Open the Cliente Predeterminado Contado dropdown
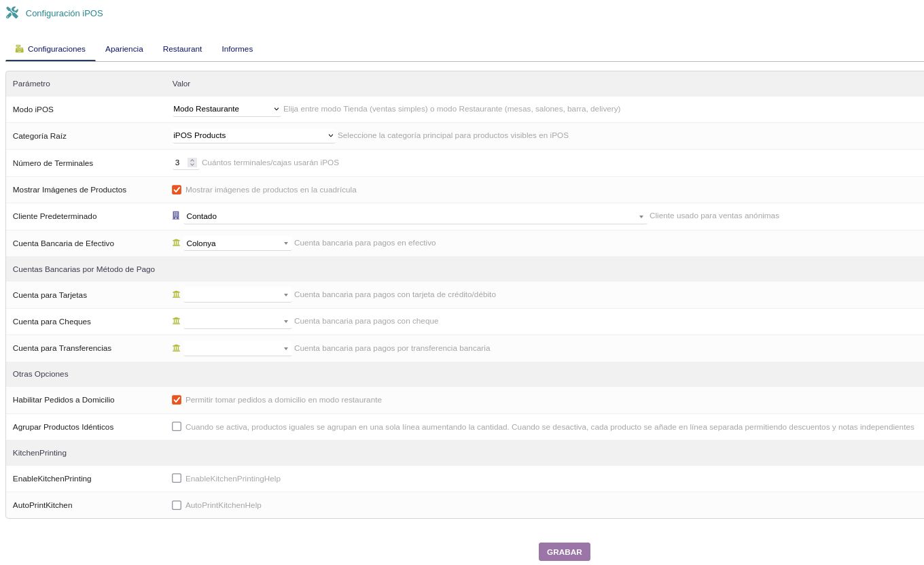This screenshot has height=565, width=924. [414, 216]
